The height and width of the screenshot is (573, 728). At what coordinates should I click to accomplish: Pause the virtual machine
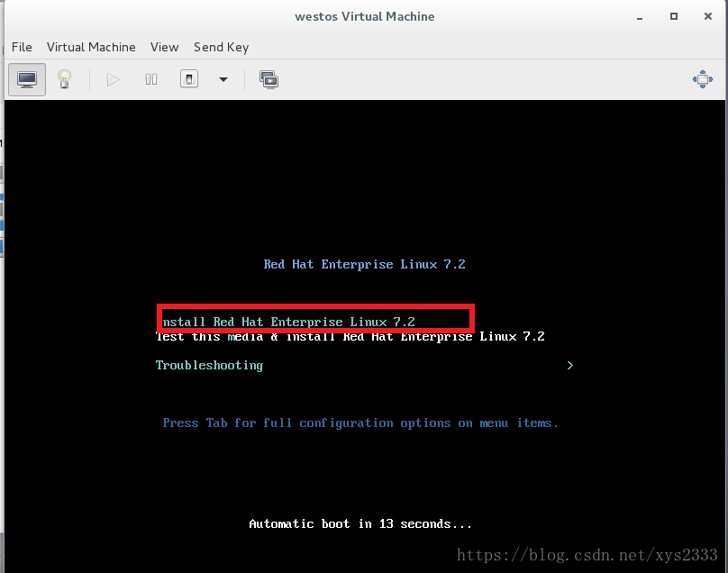point(150,80)
